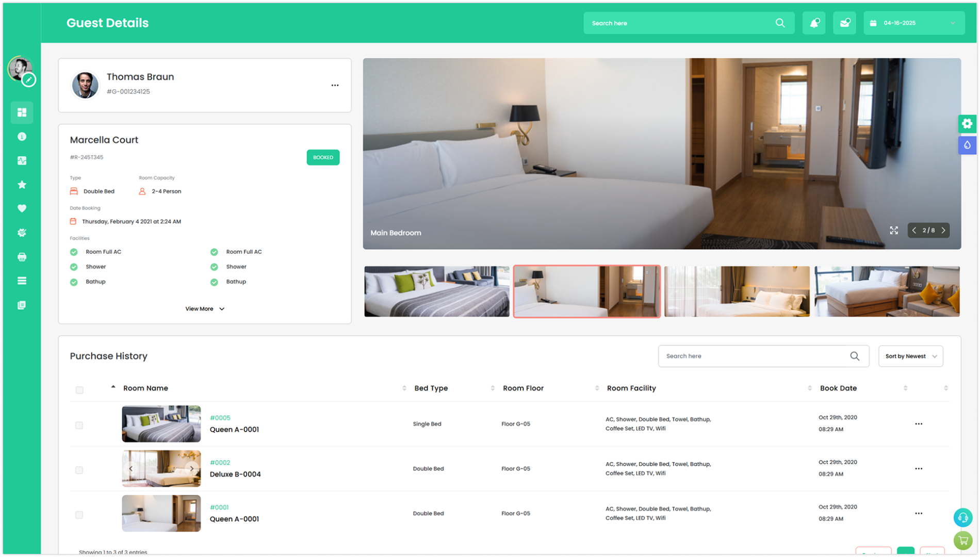Click the booking date Thursday, February 4 2021
The width and height of the screenshot is (980, 557).
(x=132, y=222)
